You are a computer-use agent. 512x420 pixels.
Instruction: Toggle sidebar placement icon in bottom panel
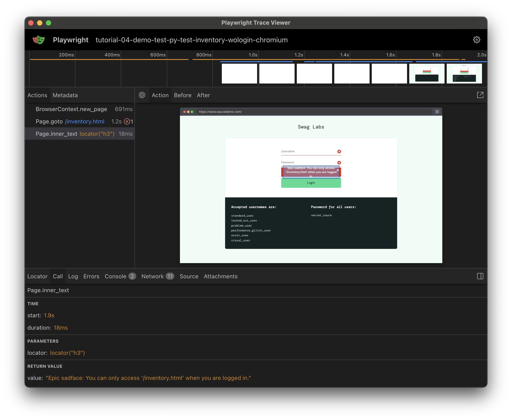tap(480, 276)
